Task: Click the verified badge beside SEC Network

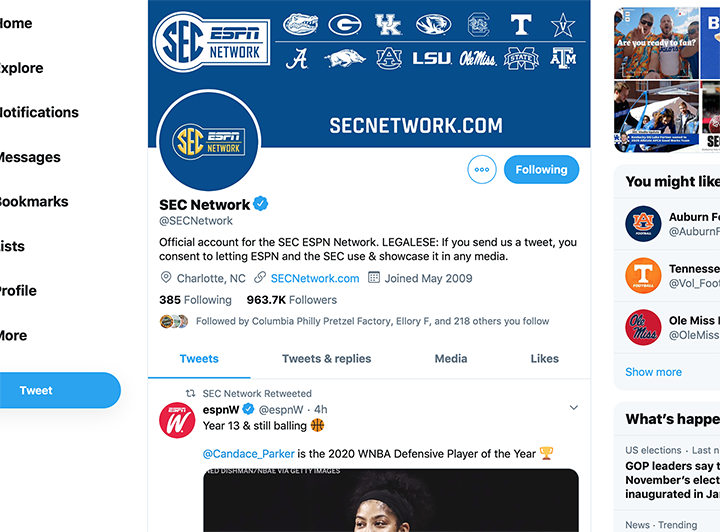Action: coord(261,204)
